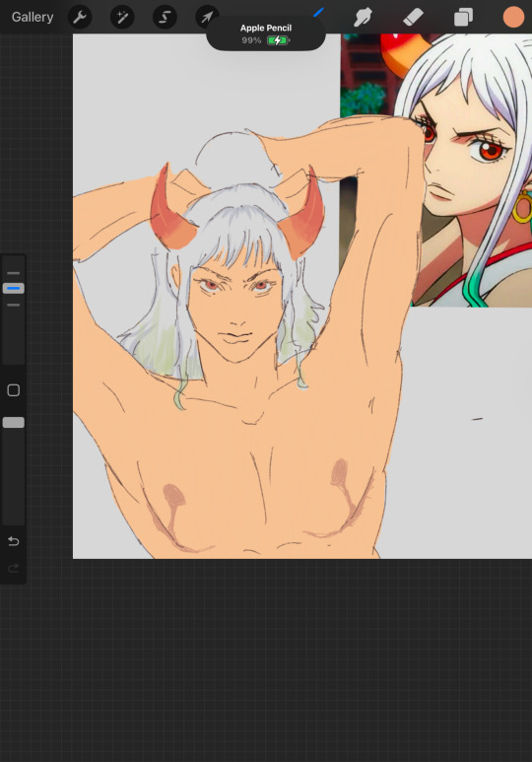Screen dimensions: 532x762
Task: Tap the Apple Pencil battery notification
Action: point(266,35)
